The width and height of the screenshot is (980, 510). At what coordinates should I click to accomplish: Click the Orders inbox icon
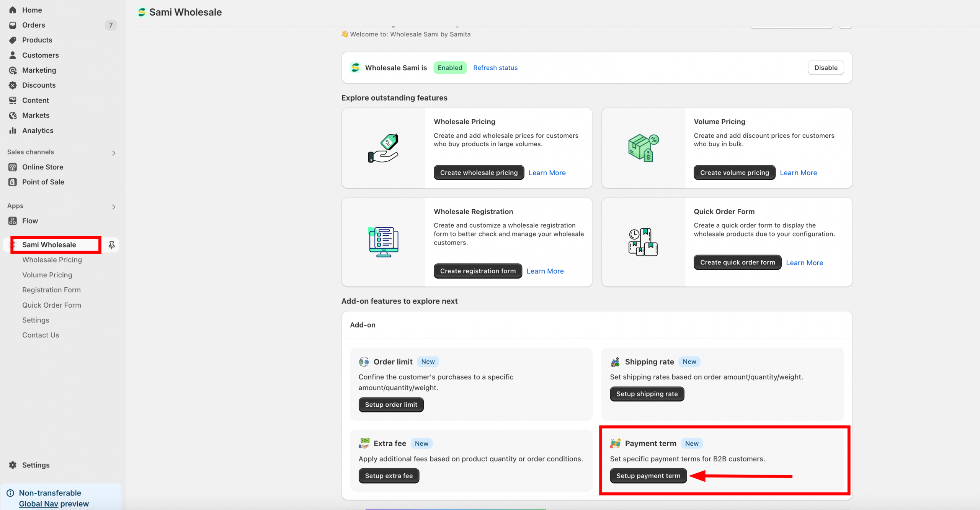(x=13, y=25)
